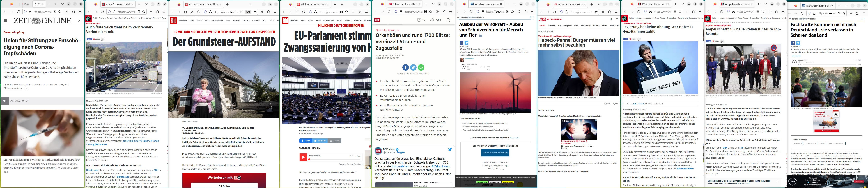Image resolution: width=868 pixels, height=188 pixels.
Task: Open extensions icon in ZEIT ONLINE window
Action: 73,12
